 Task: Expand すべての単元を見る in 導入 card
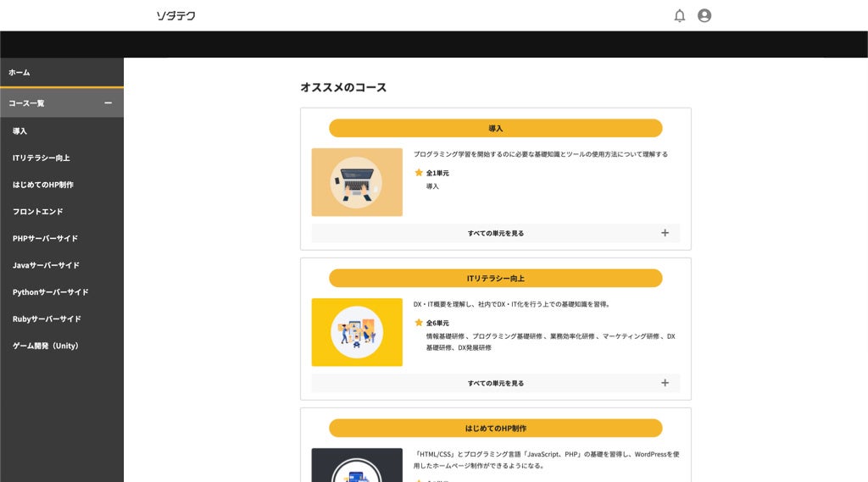click(495, 233)
